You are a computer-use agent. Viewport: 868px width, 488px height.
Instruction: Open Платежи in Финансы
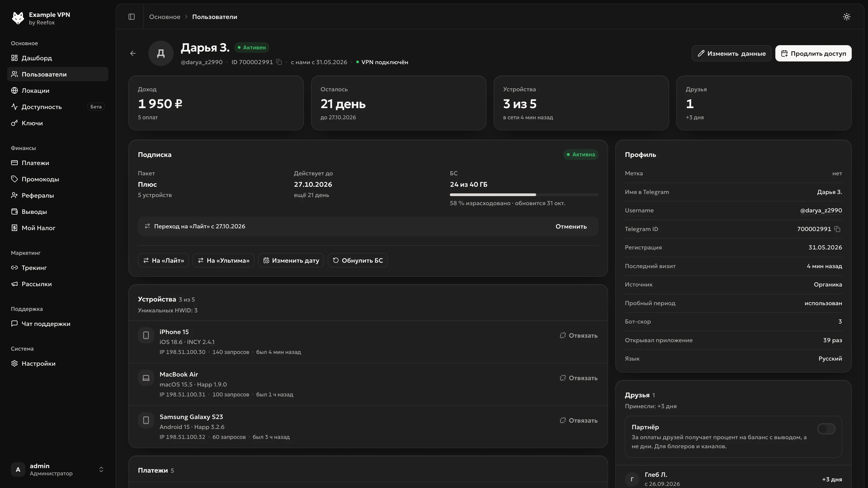coord(58,163)
